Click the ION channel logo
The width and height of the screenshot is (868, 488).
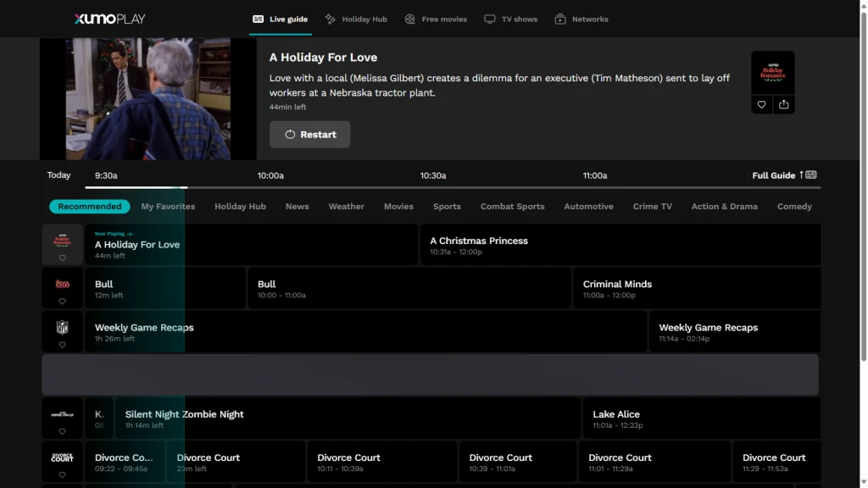62,284
